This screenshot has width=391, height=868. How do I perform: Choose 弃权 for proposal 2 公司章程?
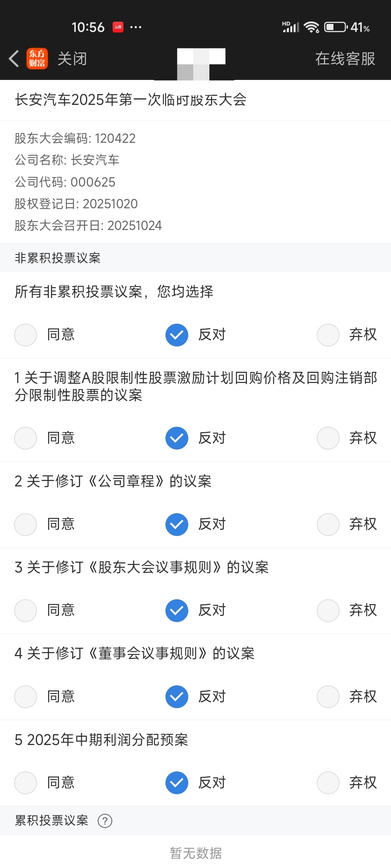tap(328, 524)
